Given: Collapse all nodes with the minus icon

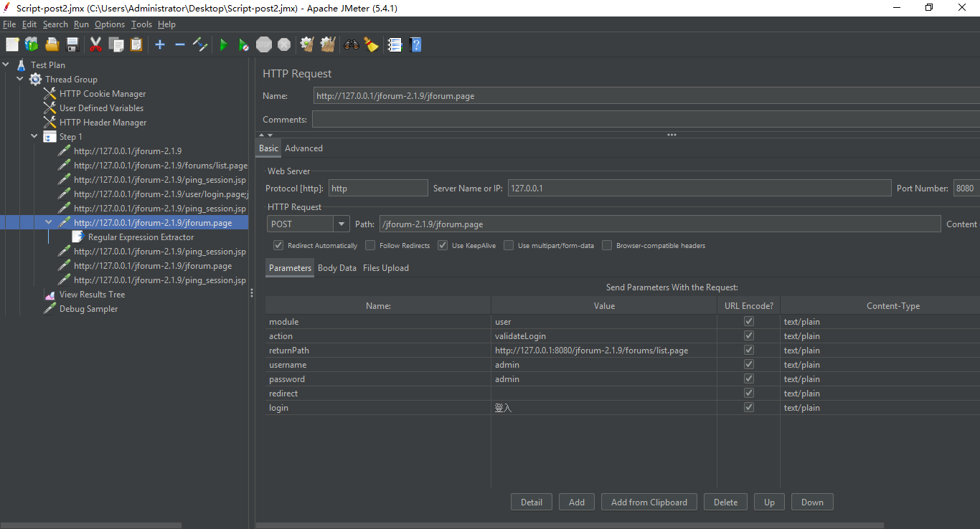Looking at the screenshot, I should click(x=180, y=44).
